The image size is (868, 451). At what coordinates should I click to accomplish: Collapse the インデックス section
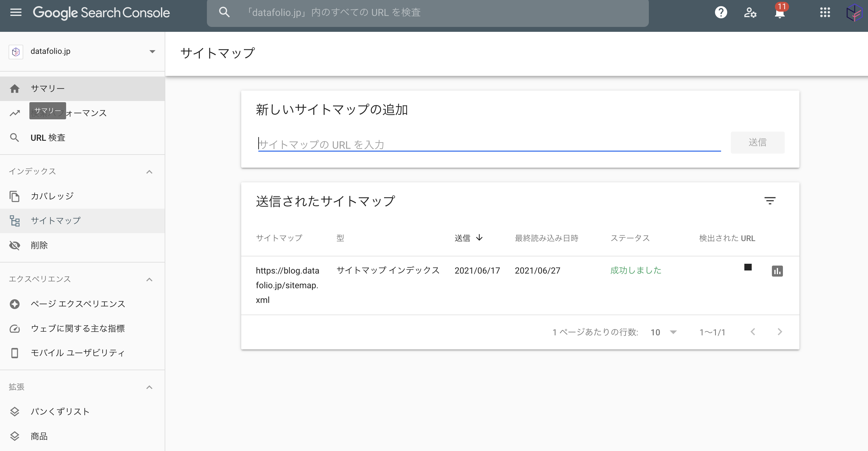(x=149, y=172)
